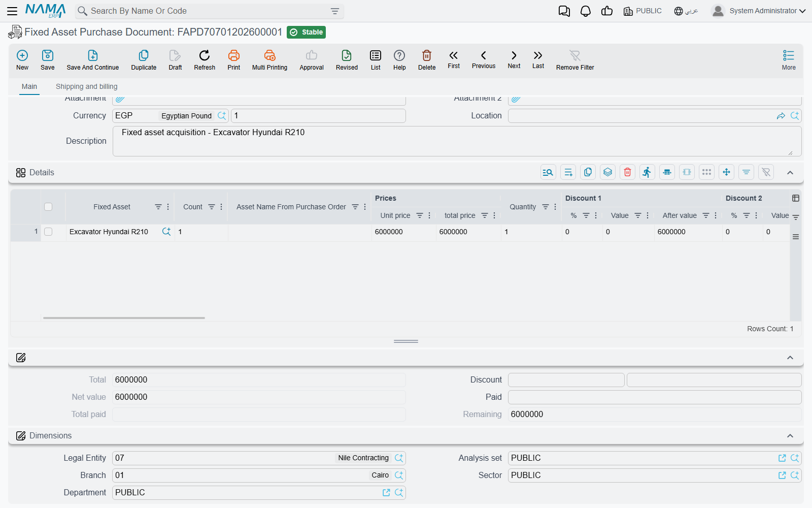The width and height of the screenshot is (812, 508).
Task: Click the currency rate field
Action: [x=318, y=116]
